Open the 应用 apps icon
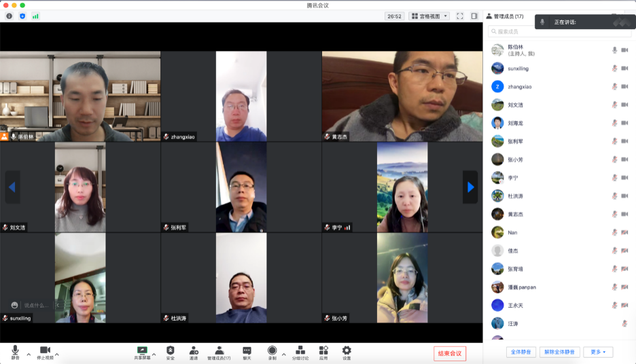 [323, 350]
